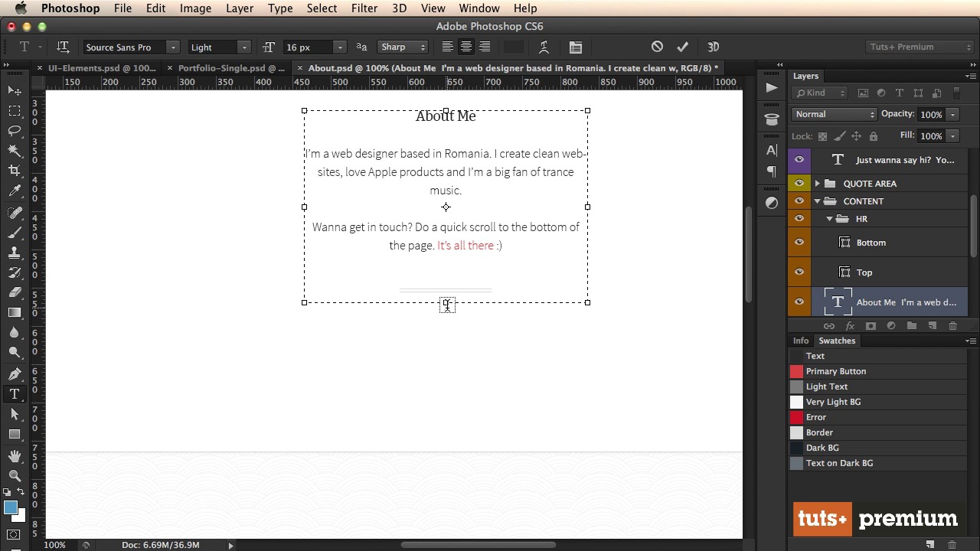The image size is (980, 551).
Task: Cancel current text edits icon
Action: (x=657, y=47)
